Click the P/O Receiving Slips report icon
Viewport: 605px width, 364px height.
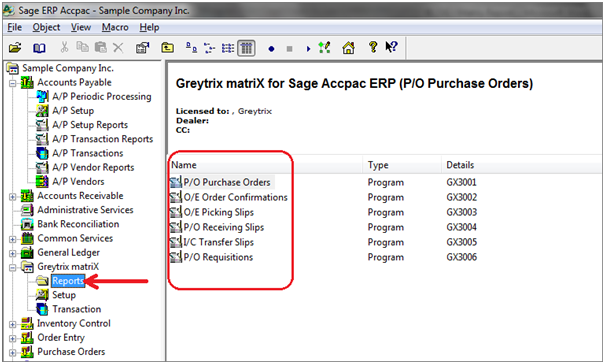point(176,227)
